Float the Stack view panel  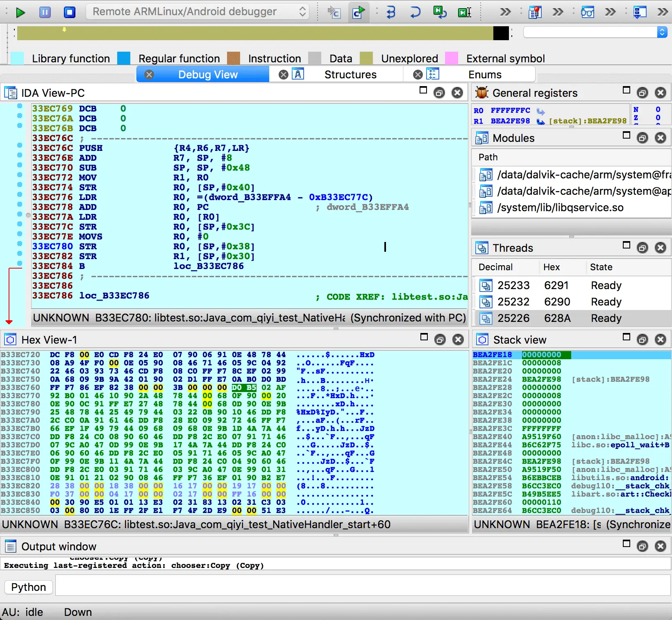[x=642, y=340]
